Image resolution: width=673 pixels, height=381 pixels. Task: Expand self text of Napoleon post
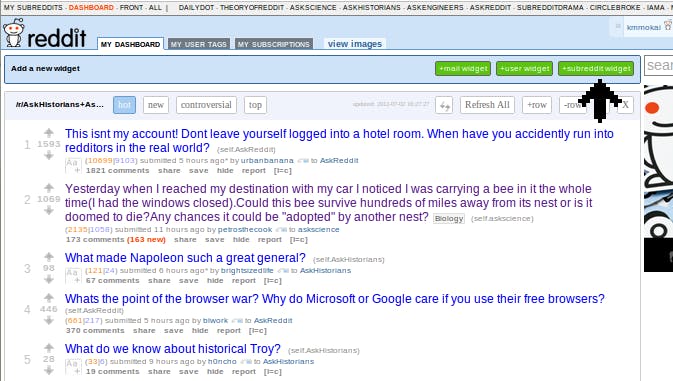[73, 275]
